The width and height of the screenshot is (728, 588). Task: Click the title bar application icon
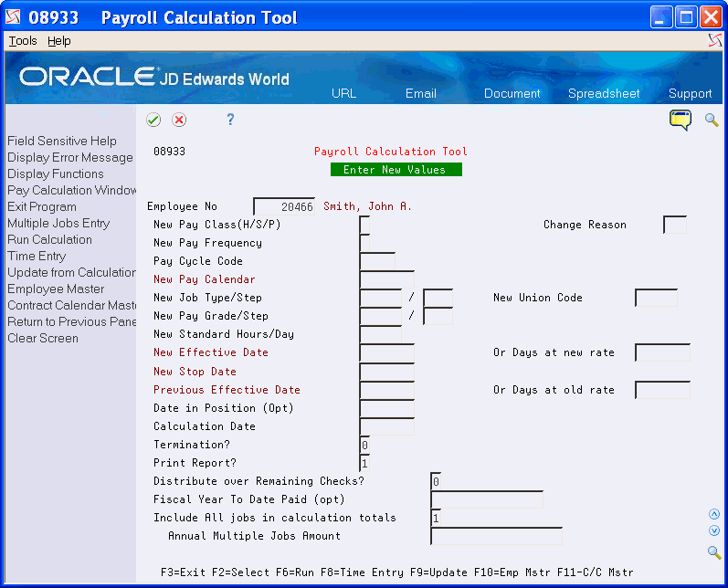tap(13, 17)
